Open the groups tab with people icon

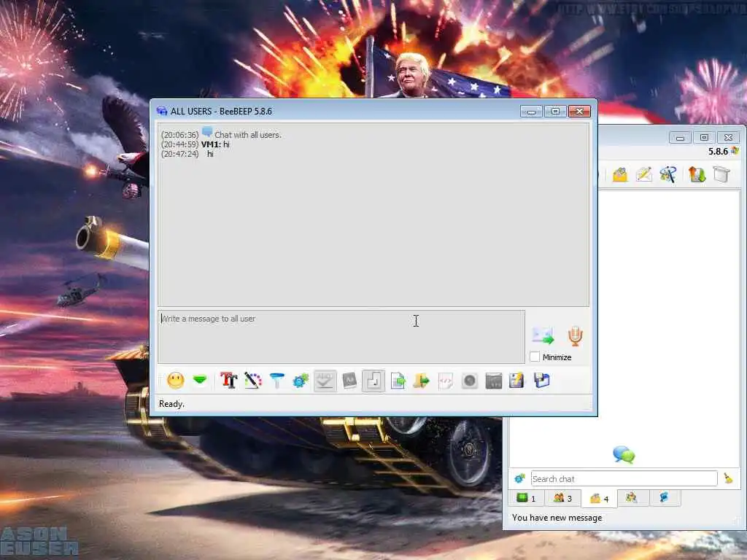click(x=631, y=497)
